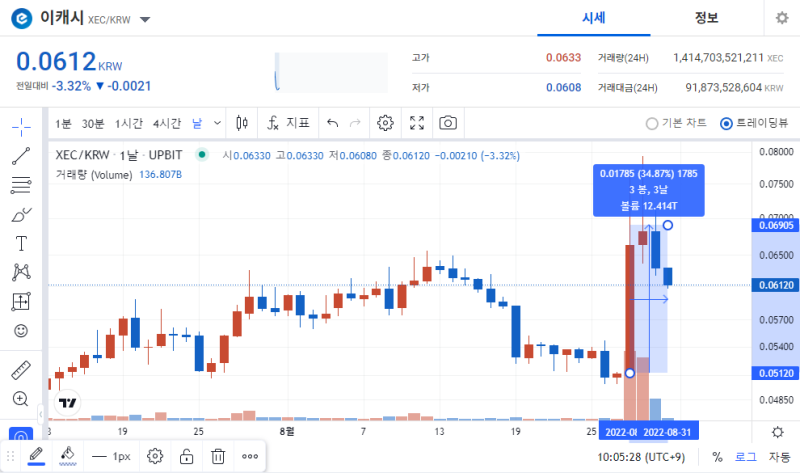This screenshot has width=800, height=473.
Task: Activate the zoom in tool
Action: click(20, 399)
